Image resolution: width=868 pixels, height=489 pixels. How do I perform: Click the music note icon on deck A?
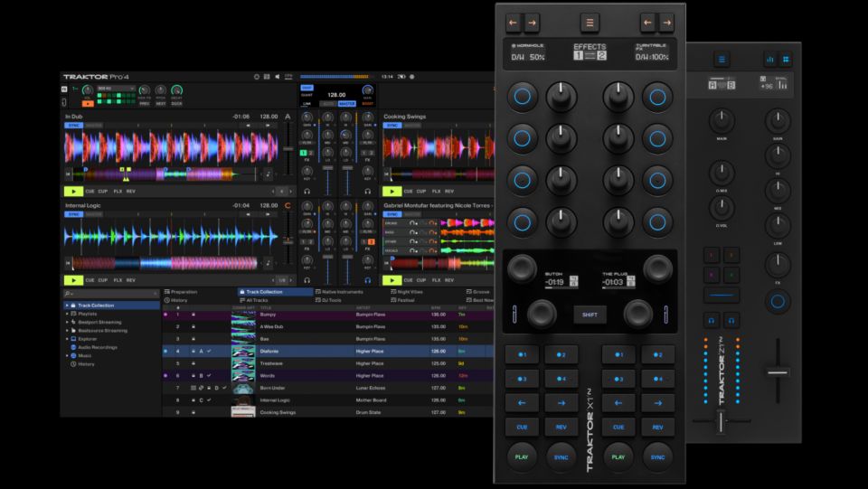(x=268, y=174)
